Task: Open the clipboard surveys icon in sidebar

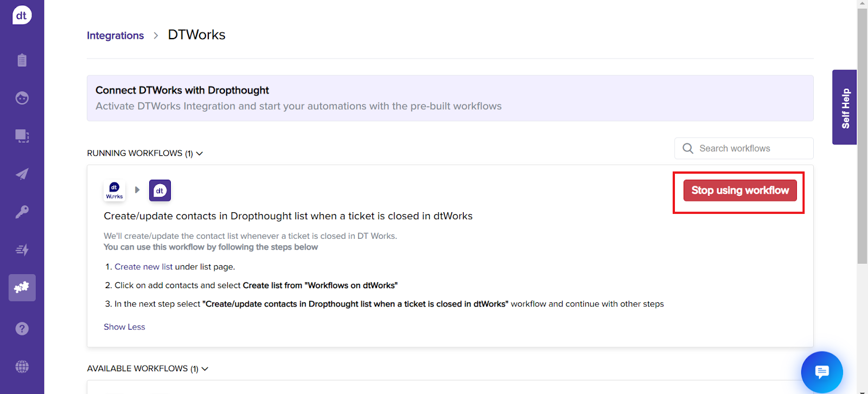Action: pyautogui.click(x=22, y=60)
